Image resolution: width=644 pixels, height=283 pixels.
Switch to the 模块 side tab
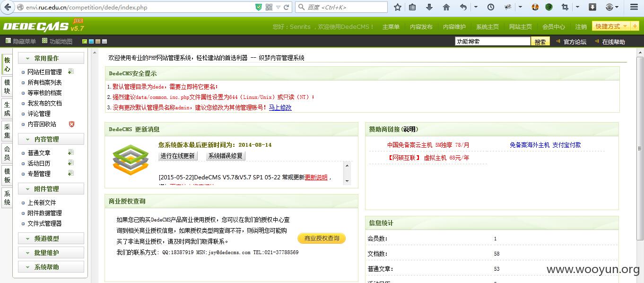pos(7,87)
